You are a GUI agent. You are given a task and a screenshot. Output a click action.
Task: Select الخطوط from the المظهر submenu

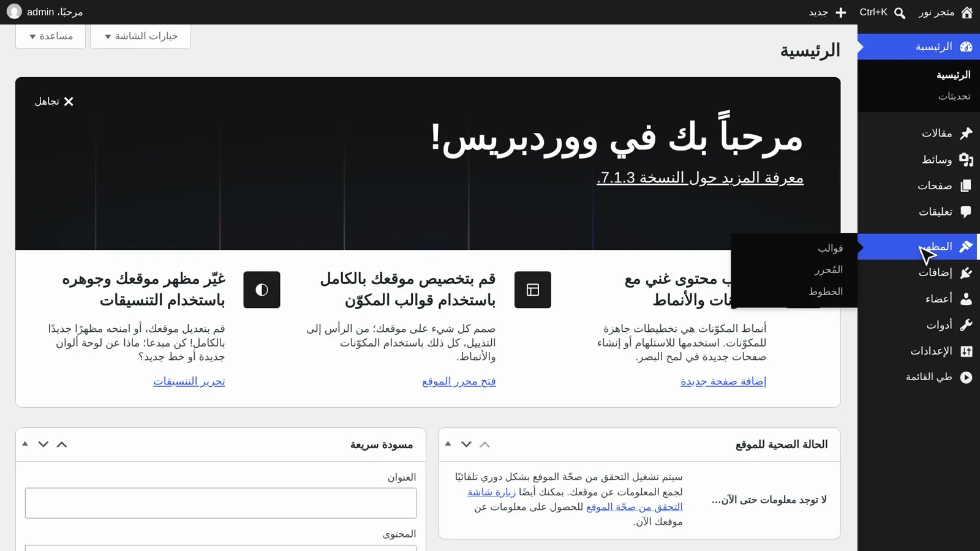(x=826, y=291)
